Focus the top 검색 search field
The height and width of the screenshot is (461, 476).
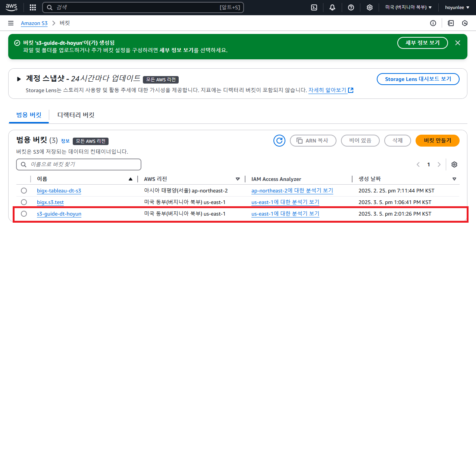[x=143, y=7]
